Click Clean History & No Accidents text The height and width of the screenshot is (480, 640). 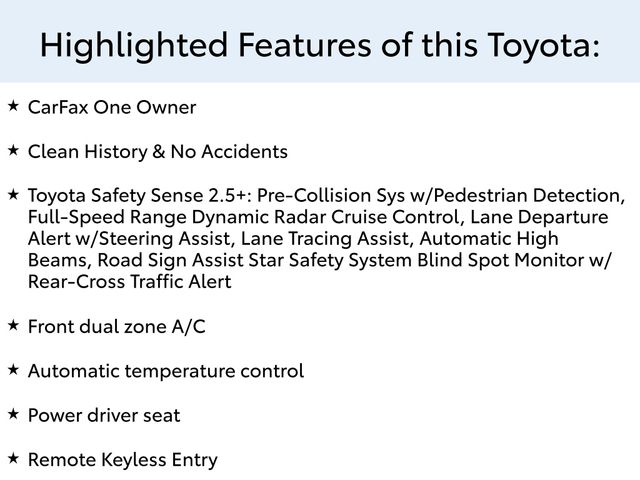(x=158, y=151)
